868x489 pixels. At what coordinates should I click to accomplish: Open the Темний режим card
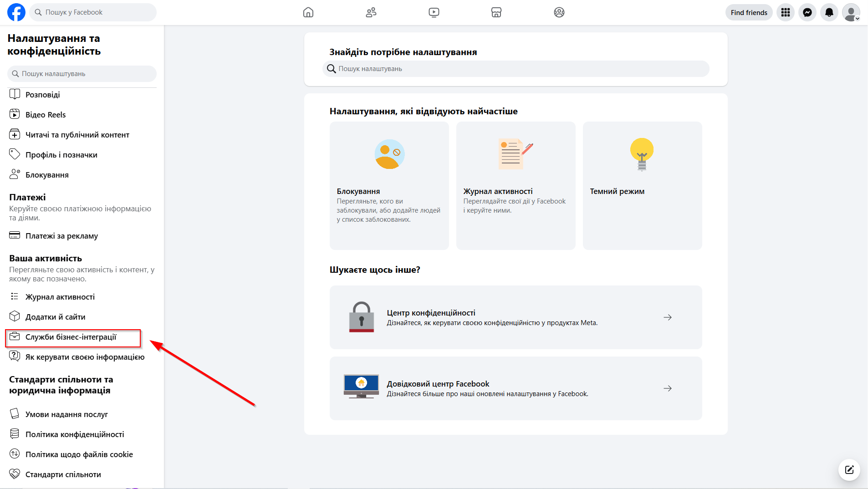click(x=643, y=186)
